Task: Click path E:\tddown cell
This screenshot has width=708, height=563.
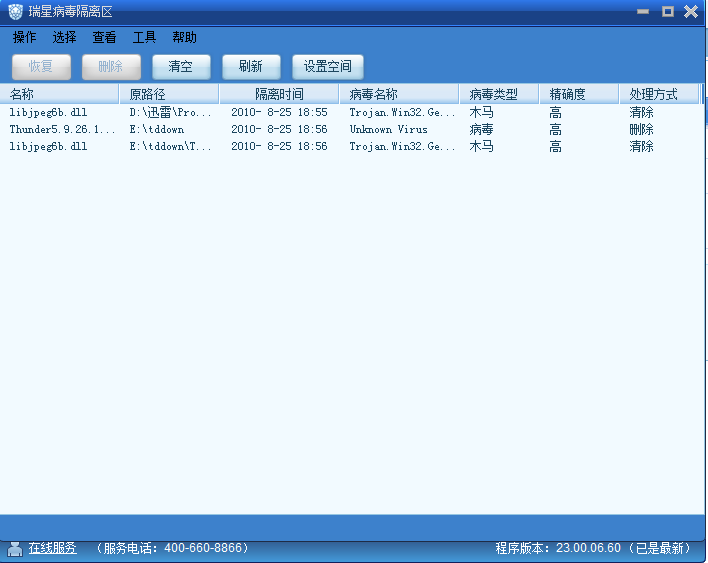Action: [x=157, y=130]
